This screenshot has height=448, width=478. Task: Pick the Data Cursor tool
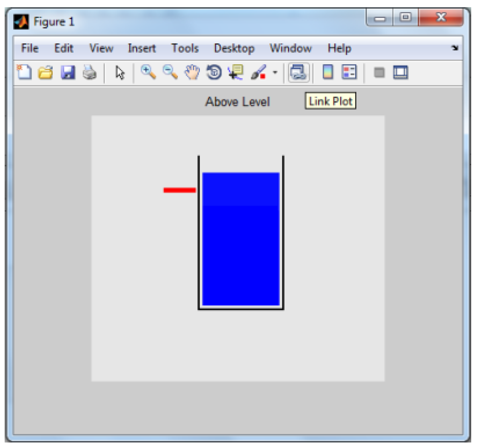click(235, 73)
